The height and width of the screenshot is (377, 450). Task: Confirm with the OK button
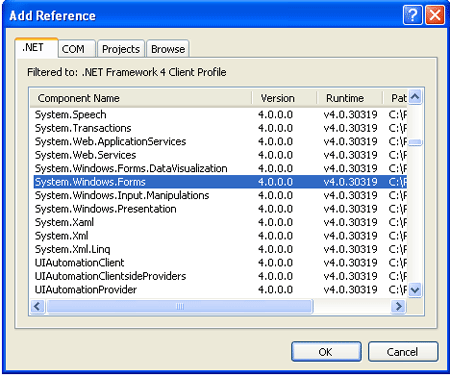326,352
